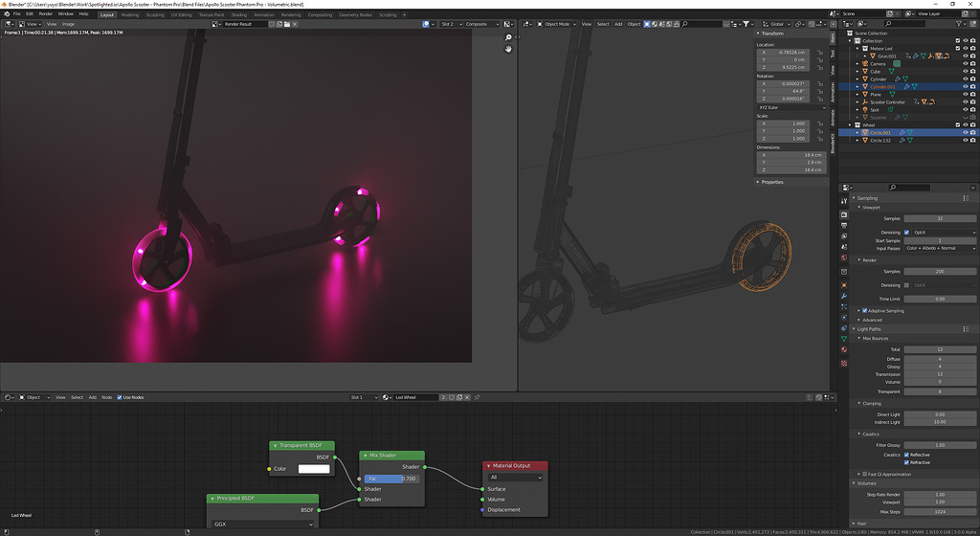This screenshot has height=536, width=980.
Task: Switch to Geometry Nodes workspace tab
Action: pyautogui.click(x=356, y=14)
